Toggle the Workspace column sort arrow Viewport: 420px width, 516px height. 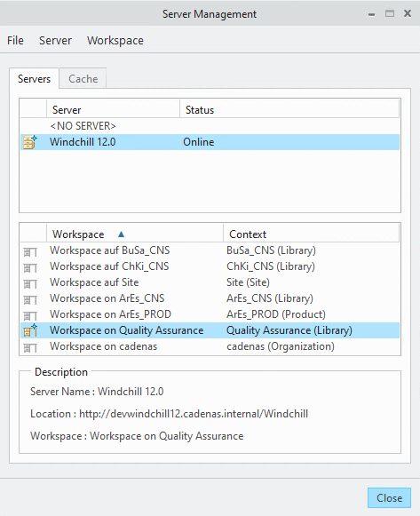click(x=121, y=234)
